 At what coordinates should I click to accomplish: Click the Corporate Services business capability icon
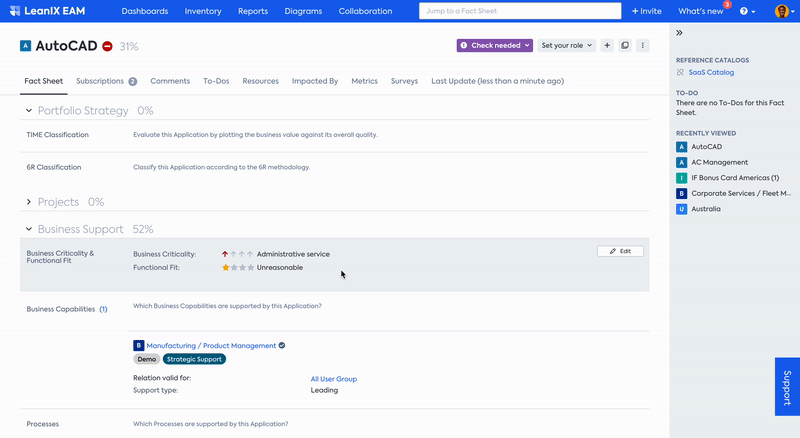(x=682, y=193)
